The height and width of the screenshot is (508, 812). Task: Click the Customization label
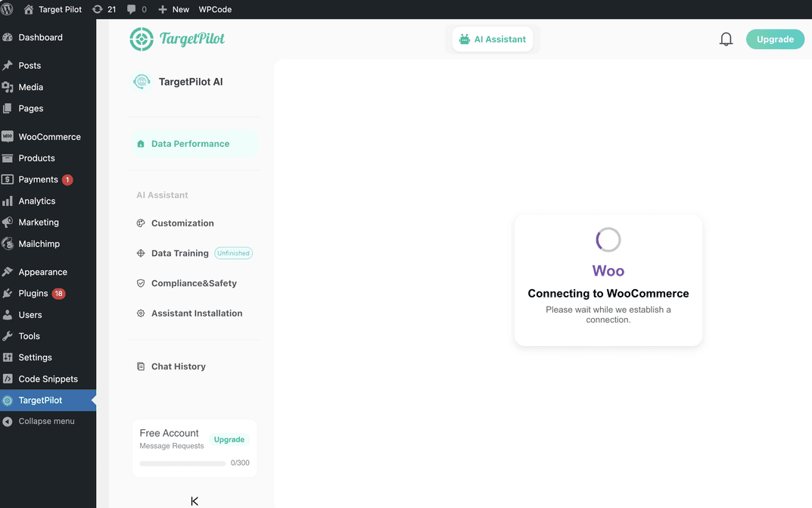click(182, 223)
